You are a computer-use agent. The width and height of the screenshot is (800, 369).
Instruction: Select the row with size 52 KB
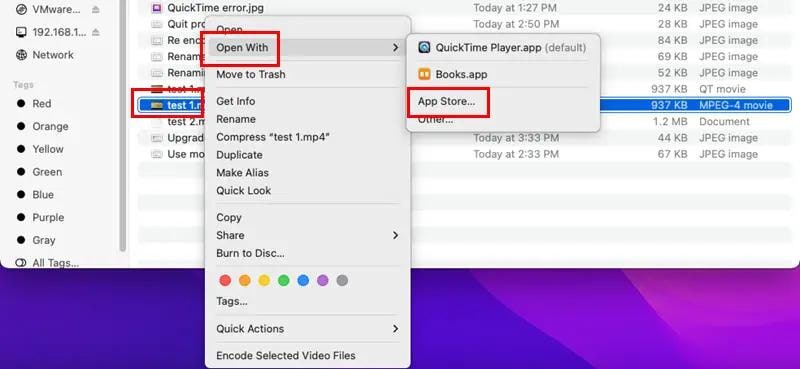[464, 73]
